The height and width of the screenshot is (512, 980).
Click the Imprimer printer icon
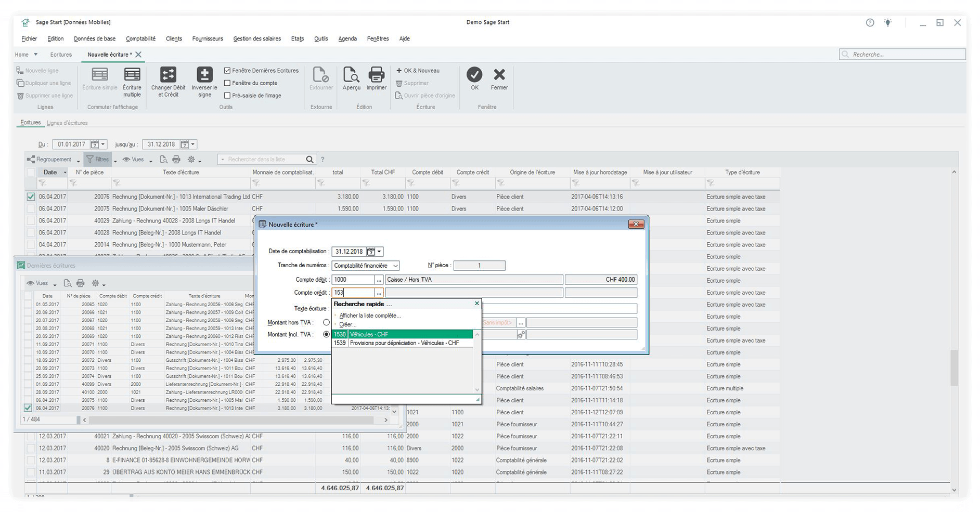tap(376, 74)
